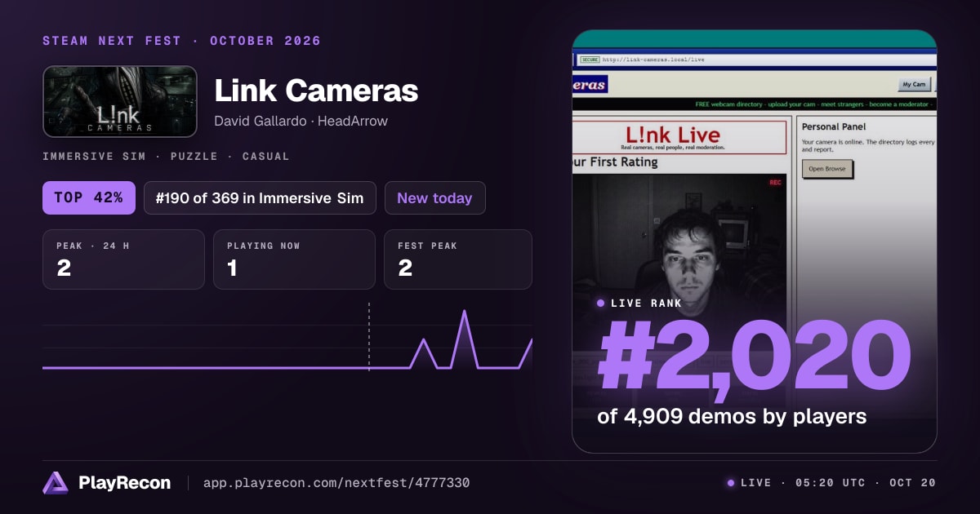Select the #190 of 369 in Immersive Sim badge
The height and width of the screenshot is (514, 980).
tap(260, 197)
